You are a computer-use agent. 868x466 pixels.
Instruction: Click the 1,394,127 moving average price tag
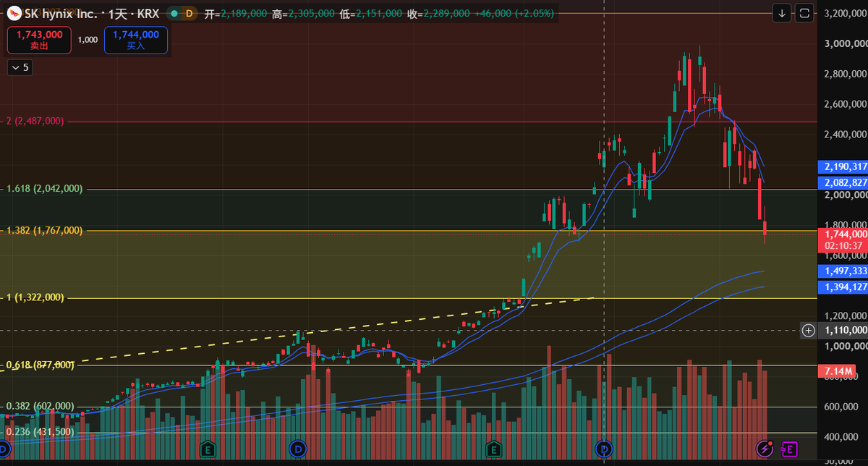pyautogui.click(x=843, y=287)
